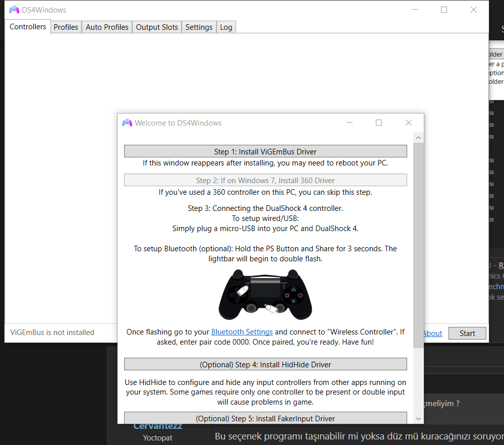The image size is (504, 445).
Task: Click scroll down arrow in Welcome window
Action: click(x=418, y=419)
